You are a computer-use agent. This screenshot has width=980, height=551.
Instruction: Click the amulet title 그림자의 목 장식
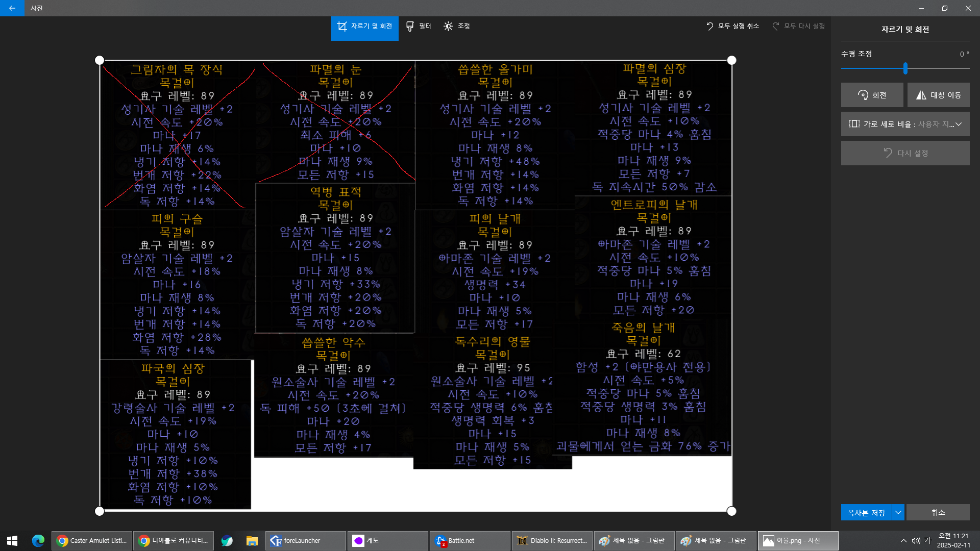(x=177, y=69)
